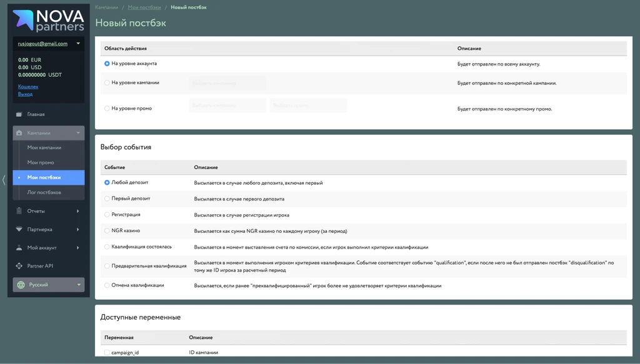The width and height of the screenshot is (640, 364).
Task: Open the Кошелек link
Action: click(x=28, y=86)
